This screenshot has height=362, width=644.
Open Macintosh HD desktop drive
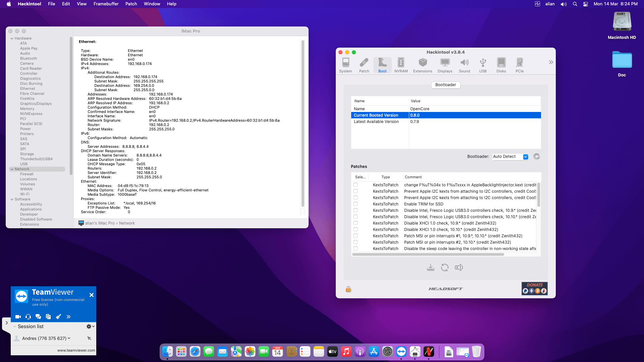click(x=622, y=26)
